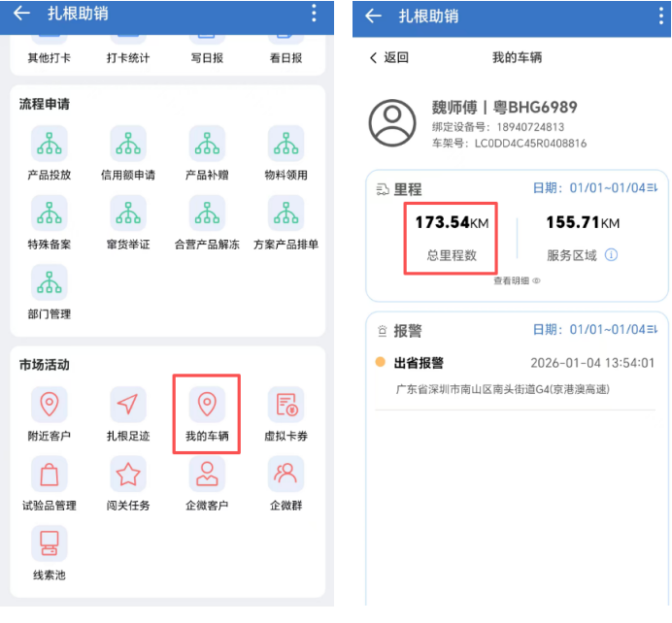This screenshot has width=672, height=623.
Task: Open date range filter in 报警 card
Action: coord(595,331)
